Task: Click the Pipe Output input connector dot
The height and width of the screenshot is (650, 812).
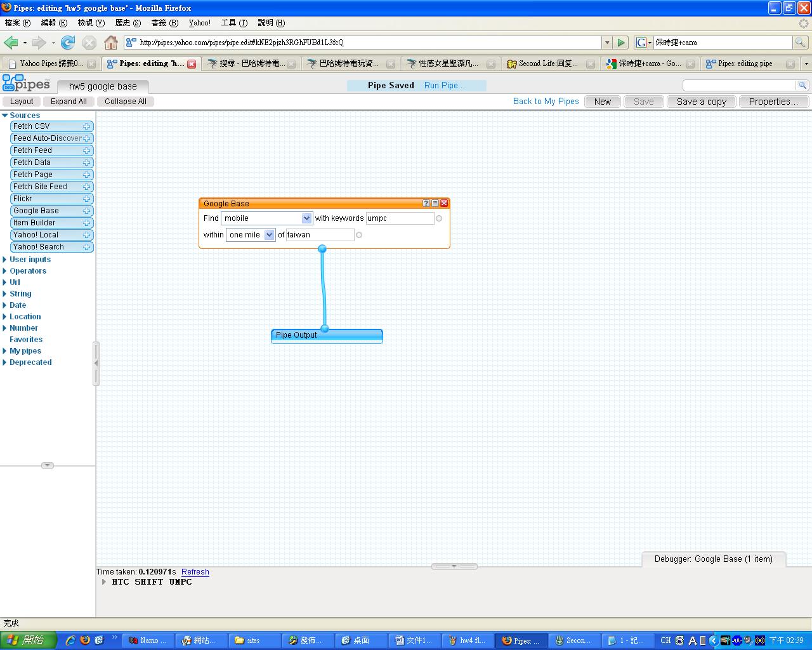Action: click(x=325, y=329)
